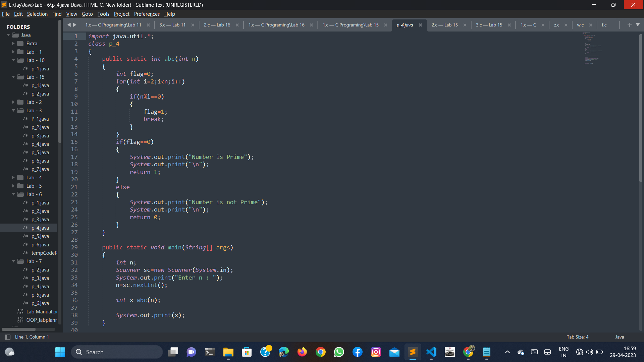
Task: Close the p_4.java tab
Action: (420, 25)
